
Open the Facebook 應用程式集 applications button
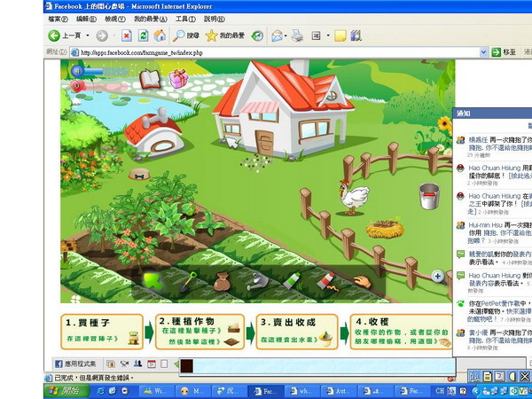[x=76, y=364]
